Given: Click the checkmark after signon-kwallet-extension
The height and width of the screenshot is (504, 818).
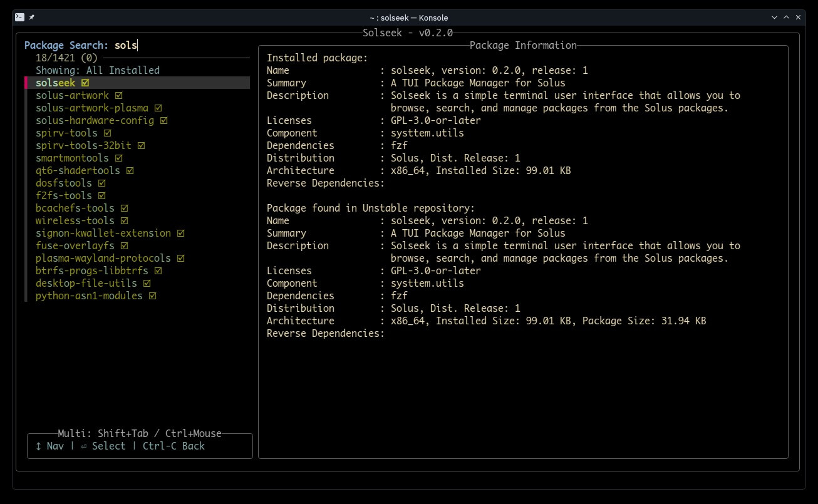Looking at the screenshot, I should 180,233.
